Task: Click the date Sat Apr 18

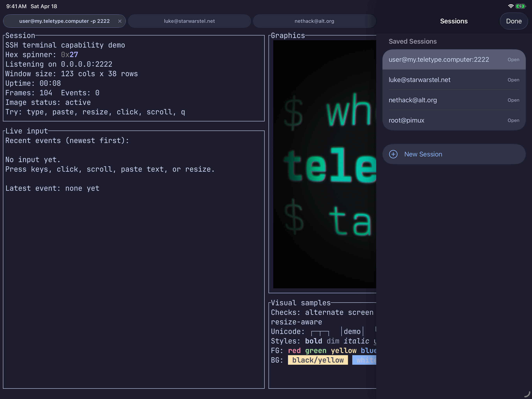Action: 44,6
